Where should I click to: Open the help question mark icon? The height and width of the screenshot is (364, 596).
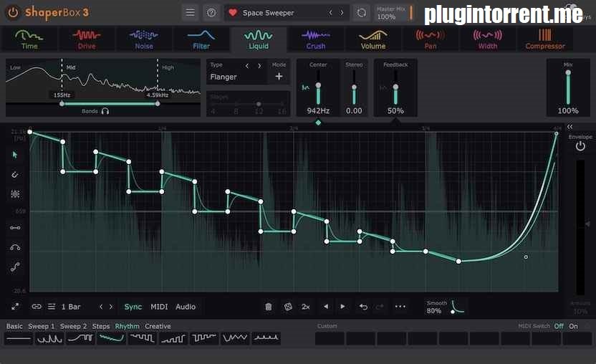211,13
